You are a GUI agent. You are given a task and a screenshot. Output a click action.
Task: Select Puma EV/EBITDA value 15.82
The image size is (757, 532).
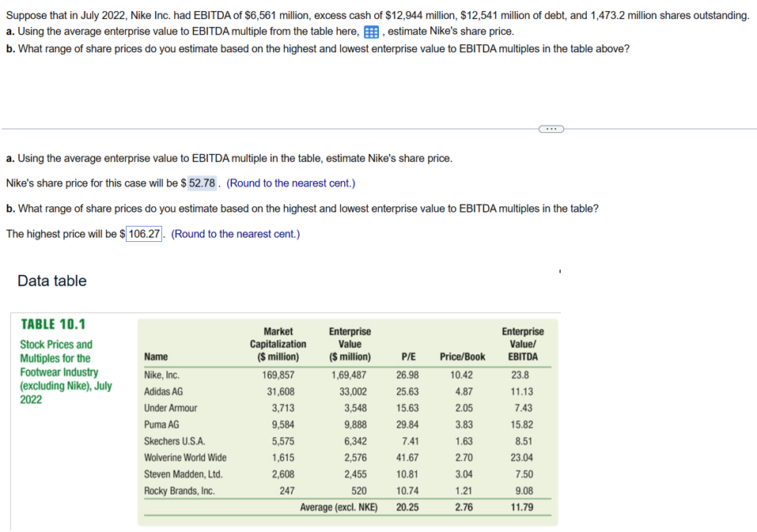coord(522,424)
